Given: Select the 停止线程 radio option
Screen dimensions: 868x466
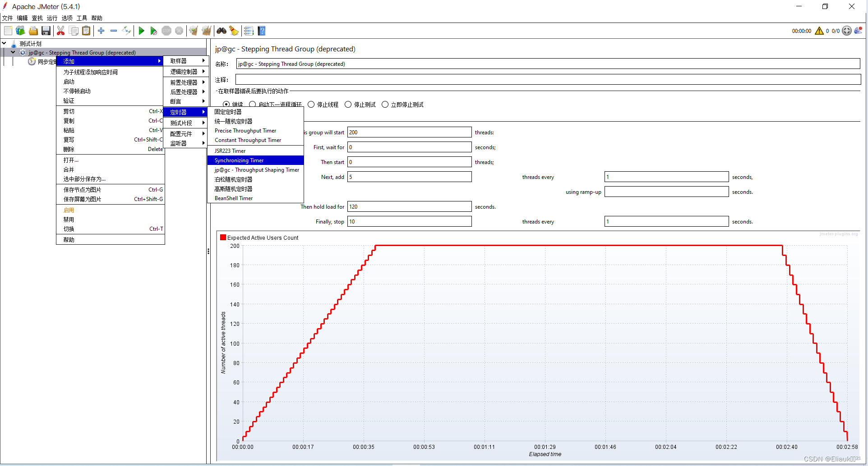Looking at the screenshot, I should [x=311, y=105].
